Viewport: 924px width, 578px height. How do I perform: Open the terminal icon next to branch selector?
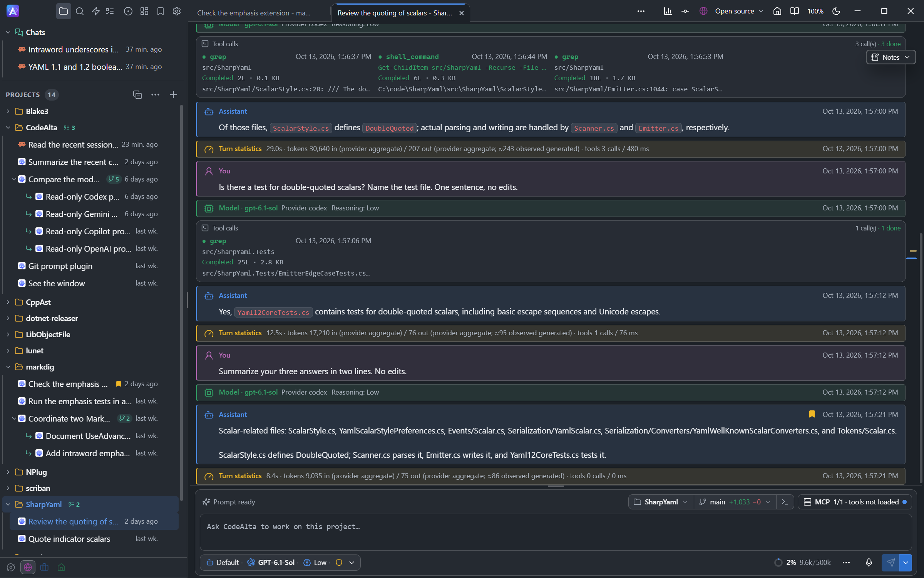pos(785,502)
